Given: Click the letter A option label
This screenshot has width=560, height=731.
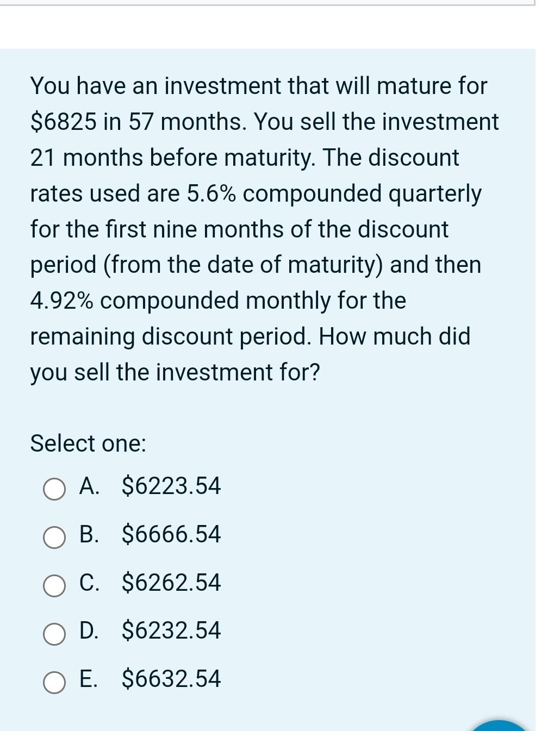Looking at the screenshot, I should click(x=89, y=486).
